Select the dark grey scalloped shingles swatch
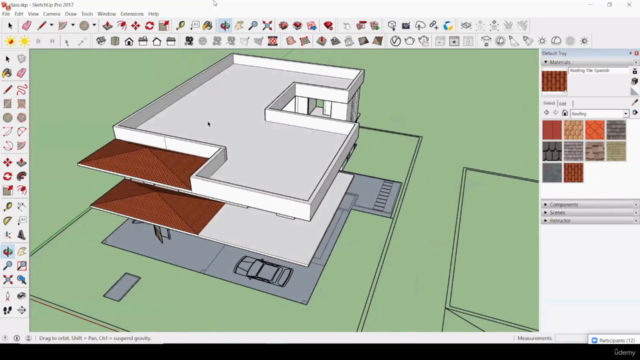Screen dimensions: 640x360 tap(552, 151)
